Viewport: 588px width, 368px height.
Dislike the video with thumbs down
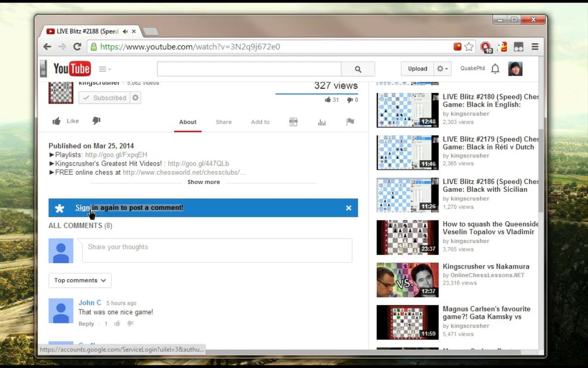pyautogui.click(x=96, y=121)
